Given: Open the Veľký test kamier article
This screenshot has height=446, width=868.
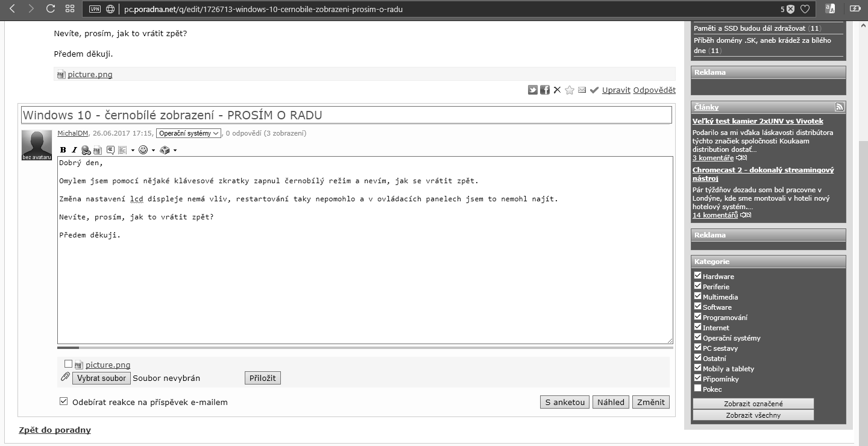Looking at the screenshot, I should tap(758, 121).
